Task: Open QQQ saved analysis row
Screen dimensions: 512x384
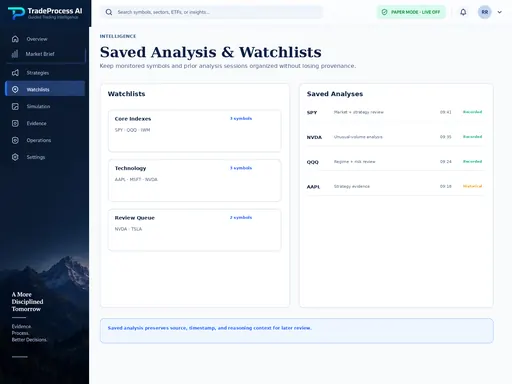Action: tap(395, 162)
